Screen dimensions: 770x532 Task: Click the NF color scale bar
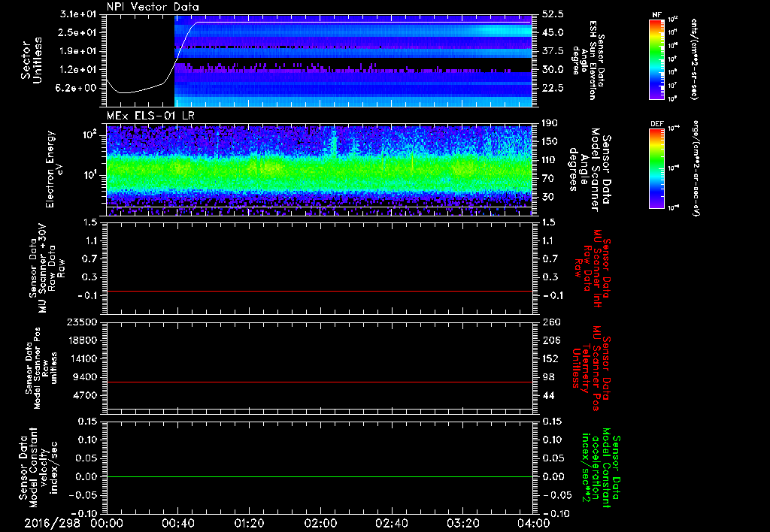pyautogui.click(x=656, y=59)
